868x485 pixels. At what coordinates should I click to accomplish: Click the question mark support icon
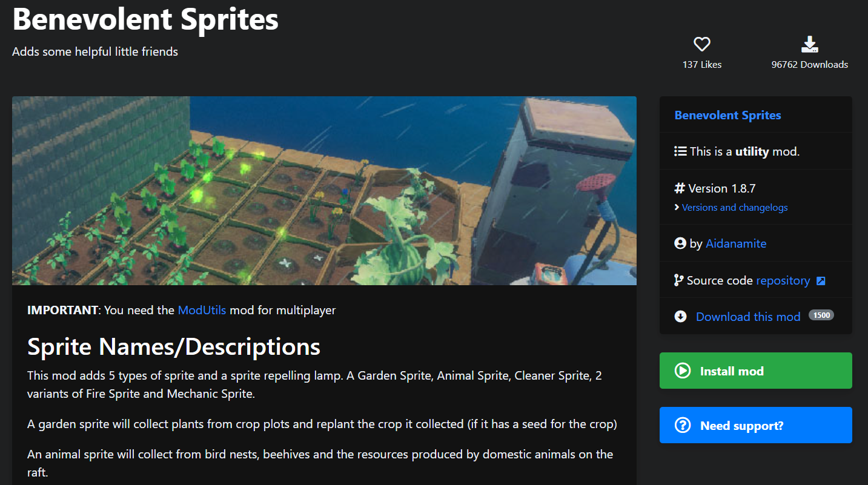(683, 425)
